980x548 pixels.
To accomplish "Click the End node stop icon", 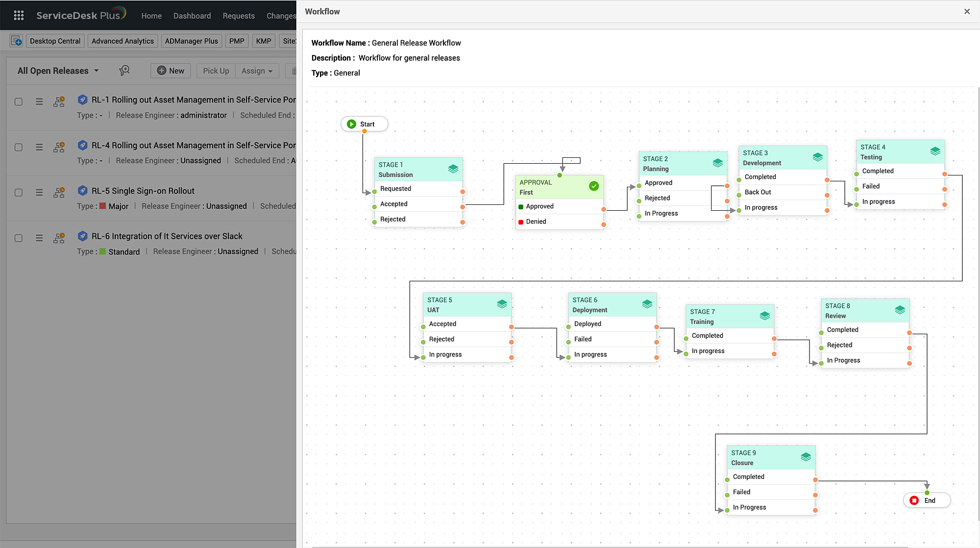I will 914,500.
